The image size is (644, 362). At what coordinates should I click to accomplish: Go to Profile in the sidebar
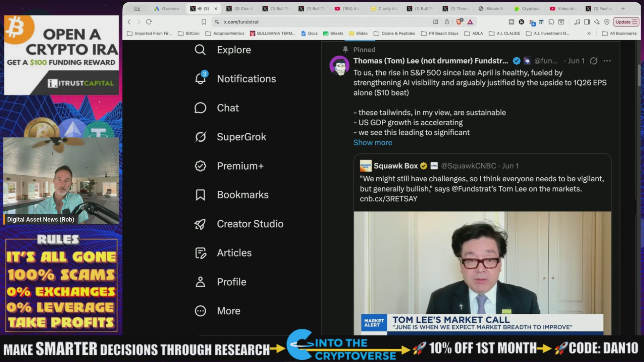[x=220, y=282]
